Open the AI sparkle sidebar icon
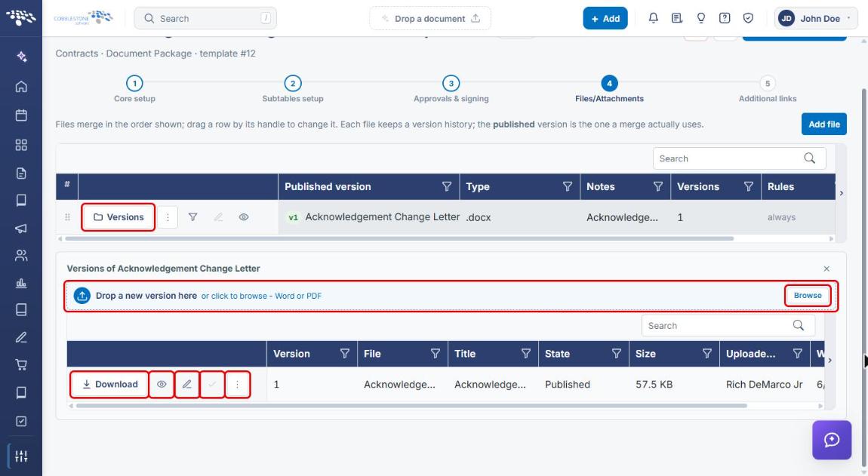Screen dimensions: 868x476 (x=21, y=56)
